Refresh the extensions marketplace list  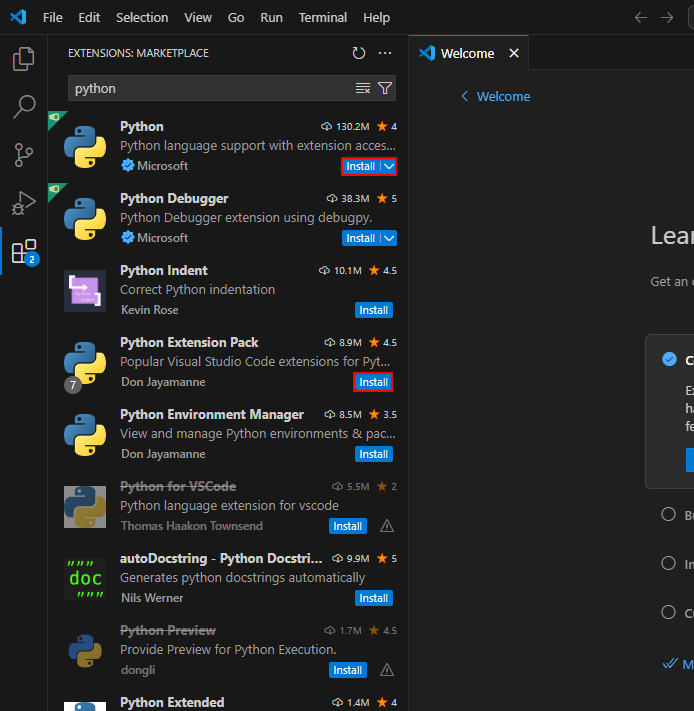(359, 53)
